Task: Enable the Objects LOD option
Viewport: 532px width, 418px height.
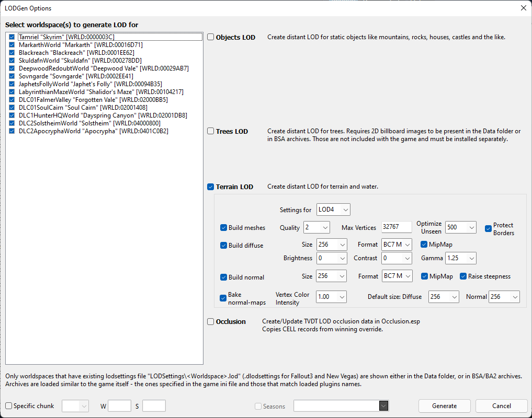Action: click(x=211, y=37)
